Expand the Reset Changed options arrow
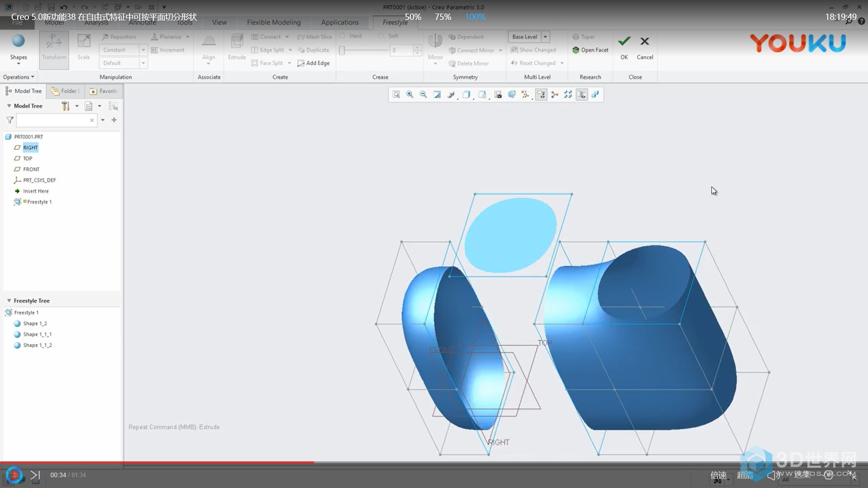This screenshot has width=868, height=488. point(562,63)
